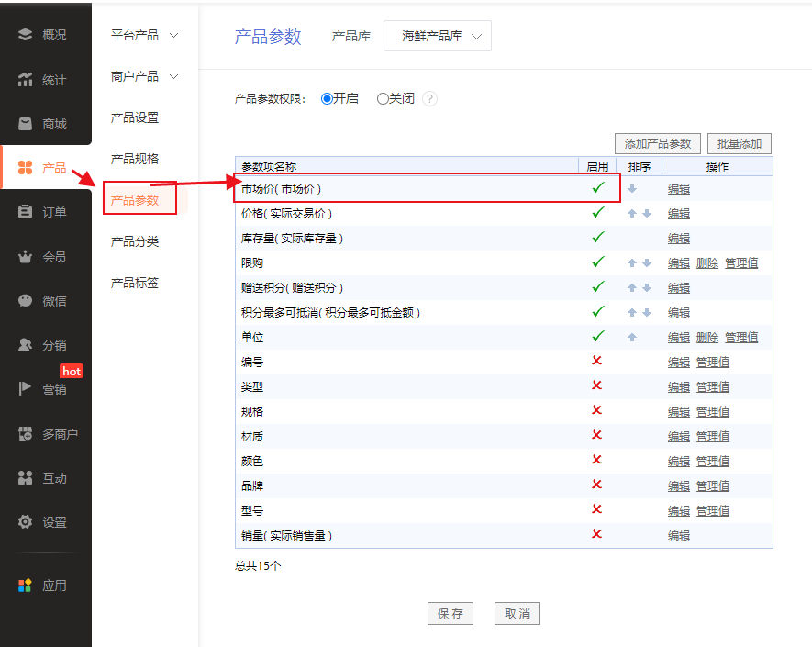Toggle enabled checkmark for 限购
812x647 pixels.
(598, 262)
